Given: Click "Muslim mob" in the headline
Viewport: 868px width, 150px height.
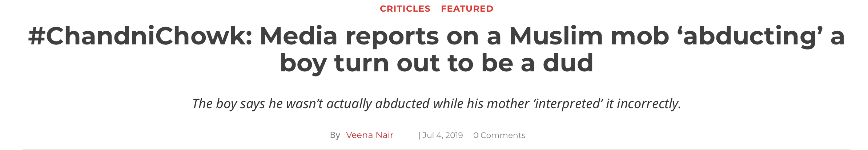Looking at the screenshot, I should click(x=589, y=36).
